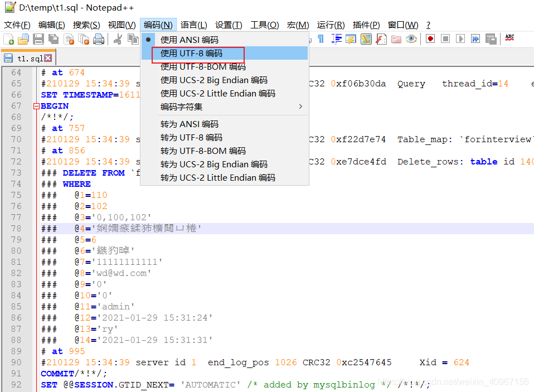Click the text @11='admin'
Image resolution: width=534 pixels, height=392 pixels.
(x=105, y=307)
